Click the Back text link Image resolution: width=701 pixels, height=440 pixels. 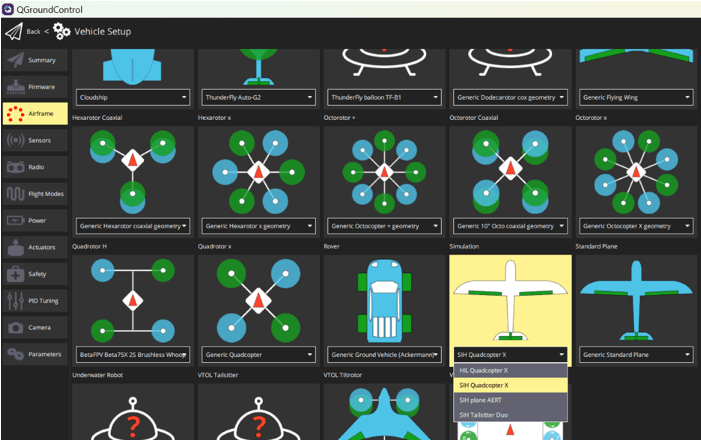click(x=34, y=32)
